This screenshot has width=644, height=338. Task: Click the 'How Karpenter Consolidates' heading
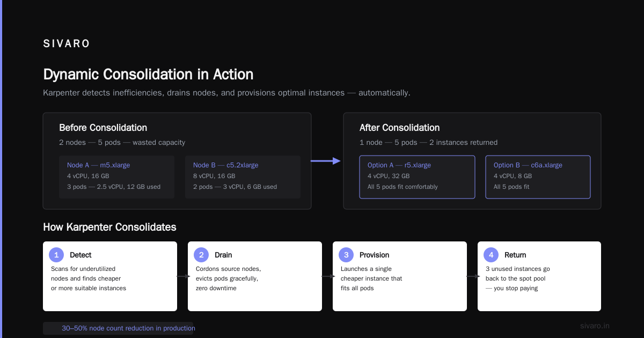[x=109, y=227]
